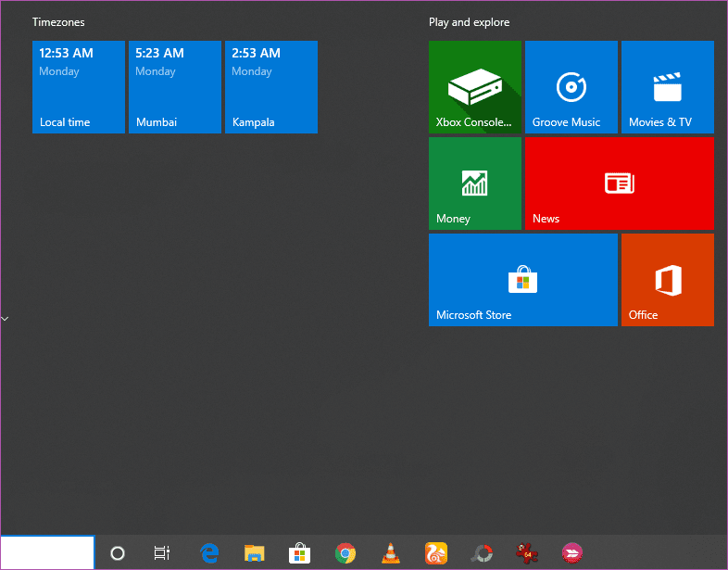The height and width of the screenshot is (570, 728).
Task: Open the Mumbai clock tile
Action: pos(175,87)
